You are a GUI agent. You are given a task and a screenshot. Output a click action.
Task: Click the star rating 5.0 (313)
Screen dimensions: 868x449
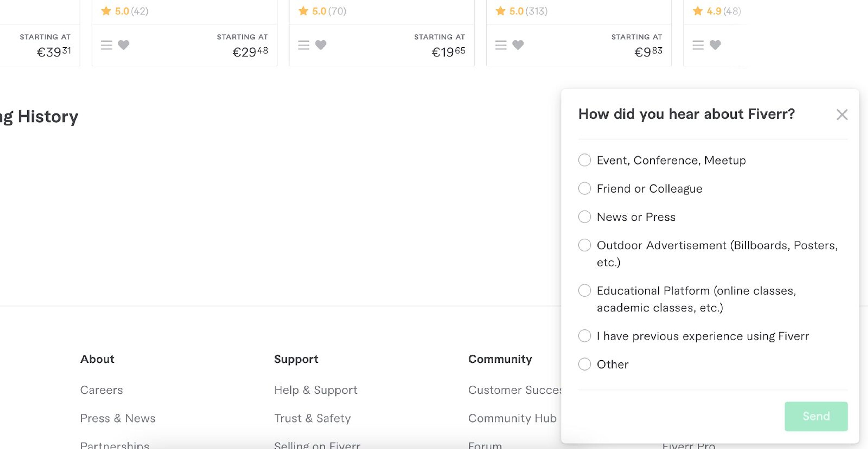[x=522, y=11]
